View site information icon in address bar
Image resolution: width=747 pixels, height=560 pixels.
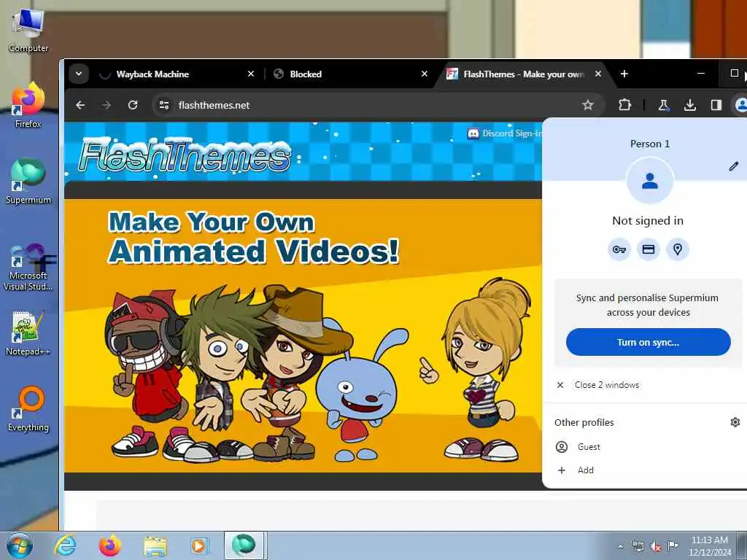pyautogui.click(x=164, y=105)
